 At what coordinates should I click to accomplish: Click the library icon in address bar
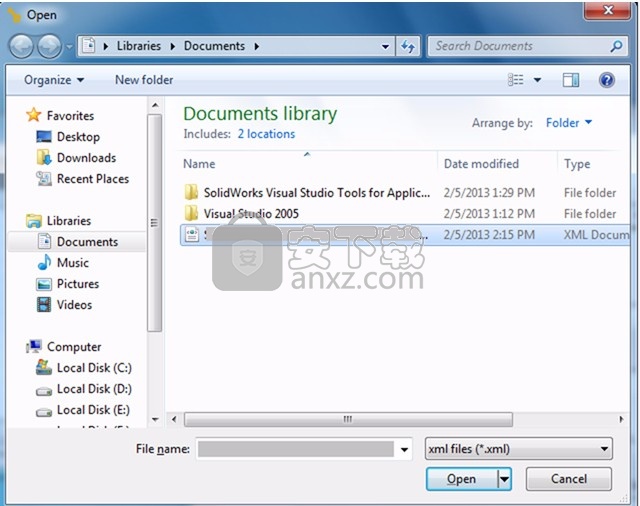point(89,46)
